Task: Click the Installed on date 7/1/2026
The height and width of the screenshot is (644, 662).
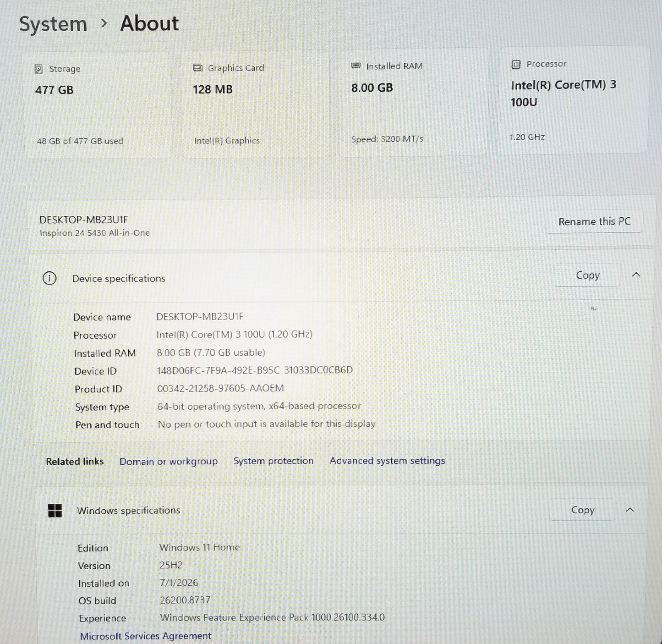Action: [x=179, y=583]
